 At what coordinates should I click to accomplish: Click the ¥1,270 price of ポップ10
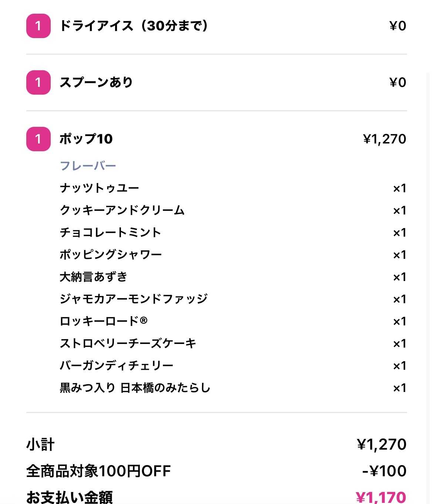pos(385,139)
